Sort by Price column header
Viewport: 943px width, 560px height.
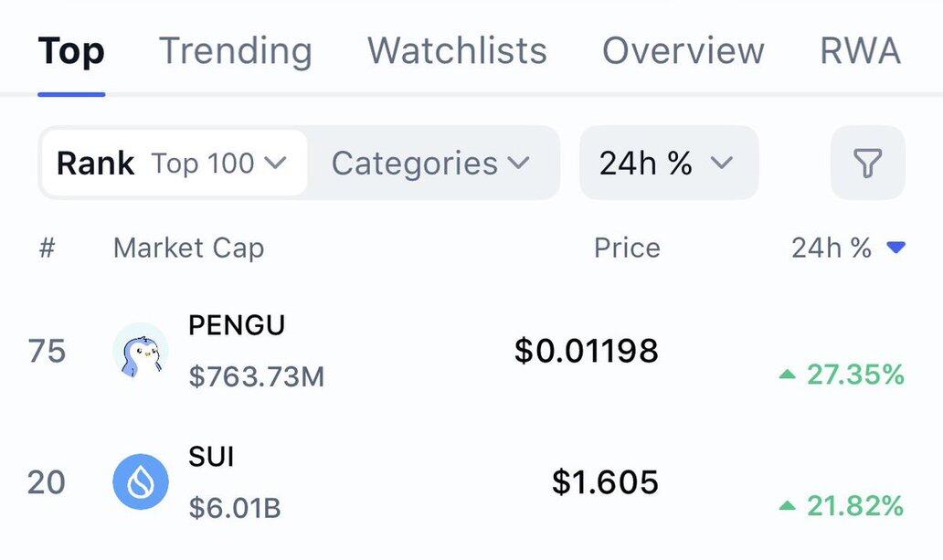tap(627, 248)
